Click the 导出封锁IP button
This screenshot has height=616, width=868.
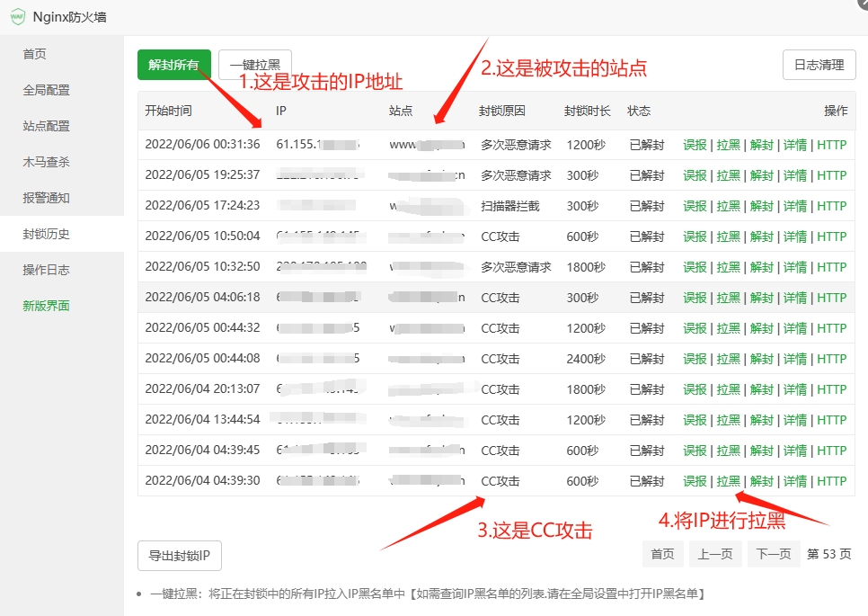[x=180, y=556]
